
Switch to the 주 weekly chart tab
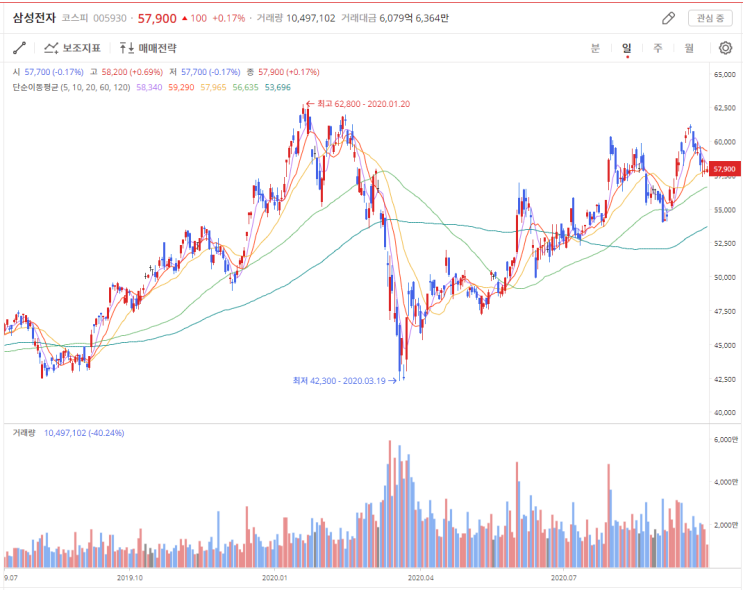(658, 48)
